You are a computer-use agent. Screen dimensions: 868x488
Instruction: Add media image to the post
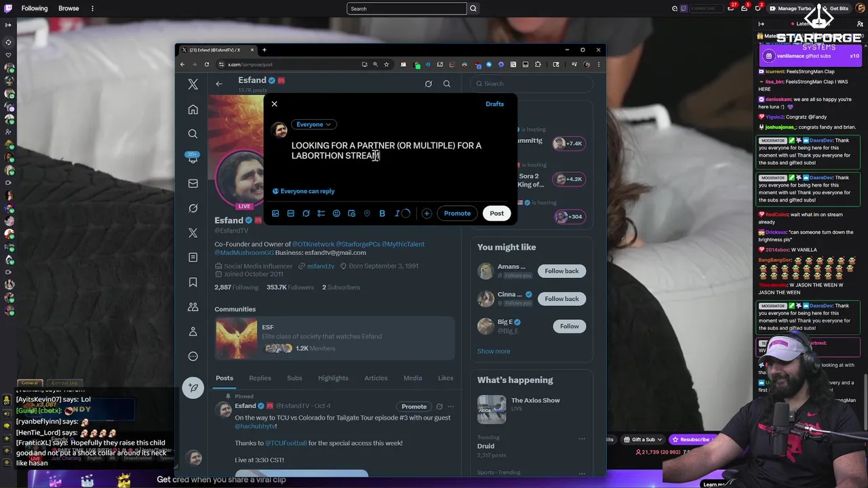(275, 213)
